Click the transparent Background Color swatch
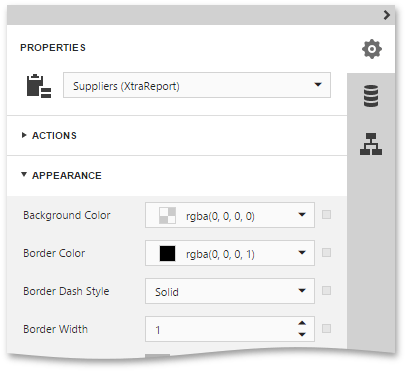408x374 pixels. [x=167, y=216]
